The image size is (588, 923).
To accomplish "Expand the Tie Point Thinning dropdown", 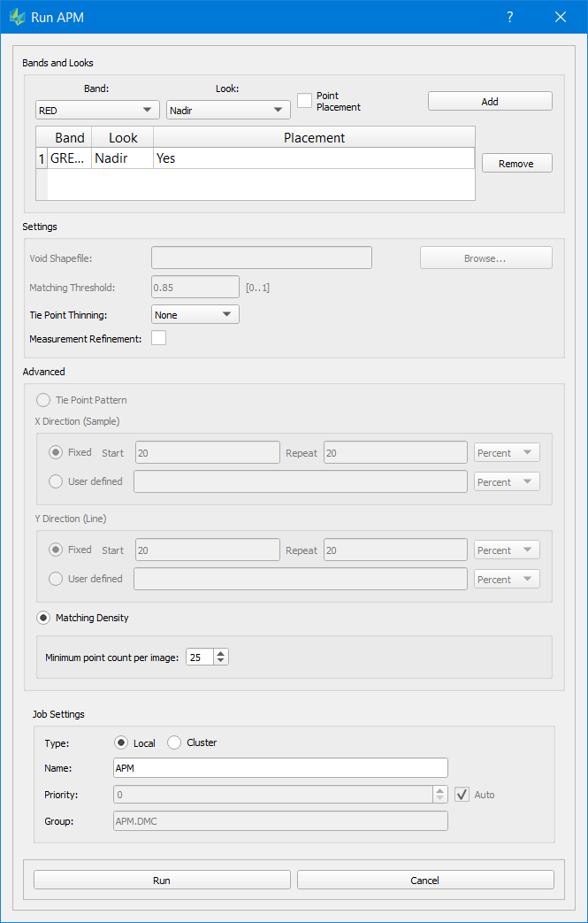I will click(x=195, y=314).
